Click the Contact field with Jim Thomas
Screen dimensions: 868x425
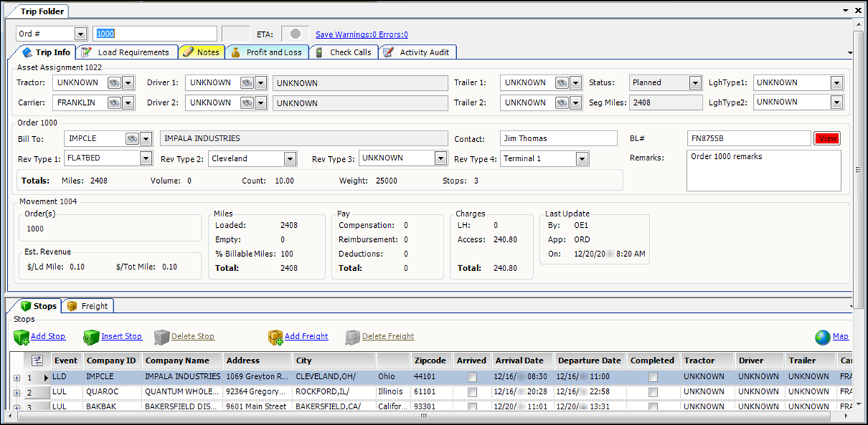558,138
